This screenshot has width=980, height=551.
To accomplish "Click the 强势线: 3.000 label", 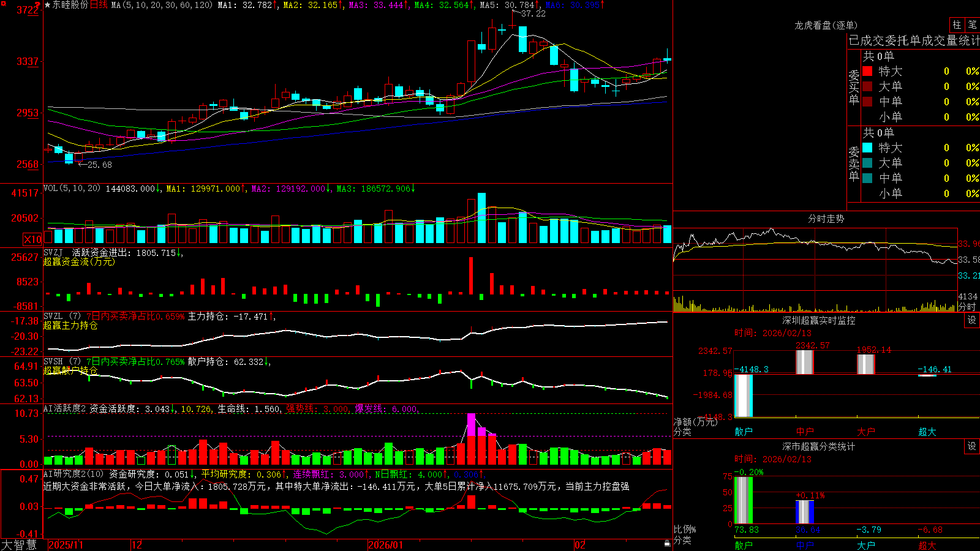I will (317, 408).
